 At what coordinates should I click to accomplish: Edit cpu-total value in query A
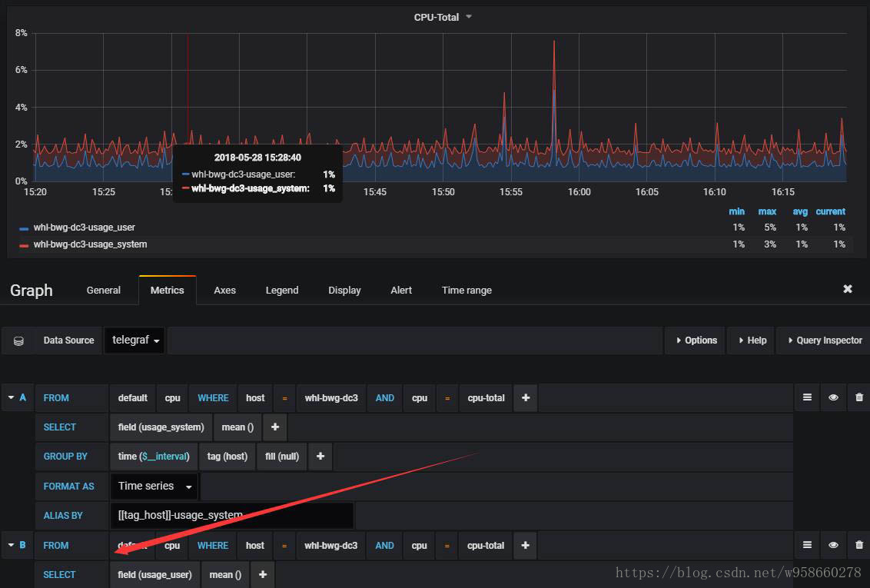tap(486, 397)
